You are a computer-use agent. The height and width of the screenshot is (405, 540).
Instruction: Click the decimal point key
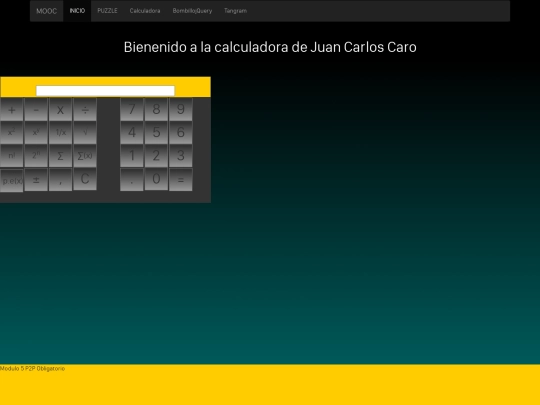[132, 179]
